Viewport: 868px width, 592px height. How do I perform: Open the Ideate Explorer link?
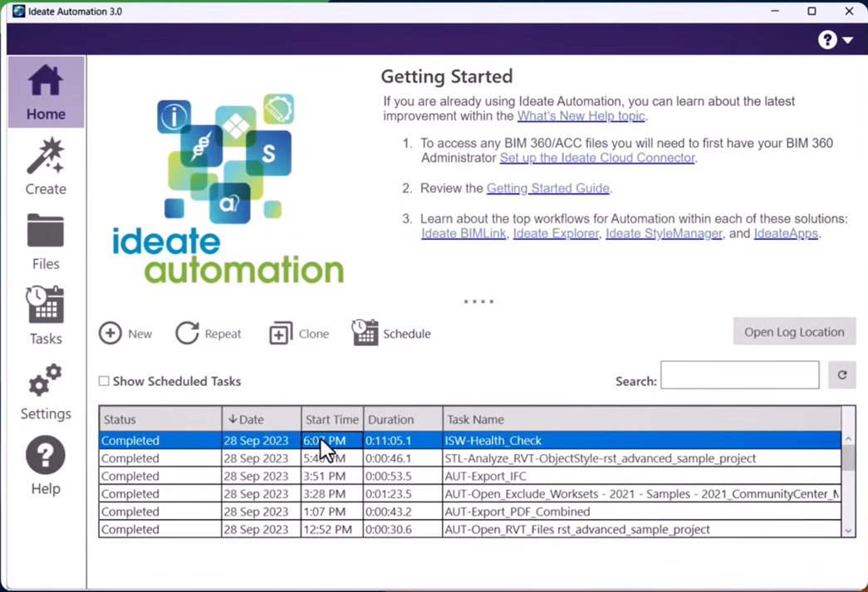pos(556,233)
